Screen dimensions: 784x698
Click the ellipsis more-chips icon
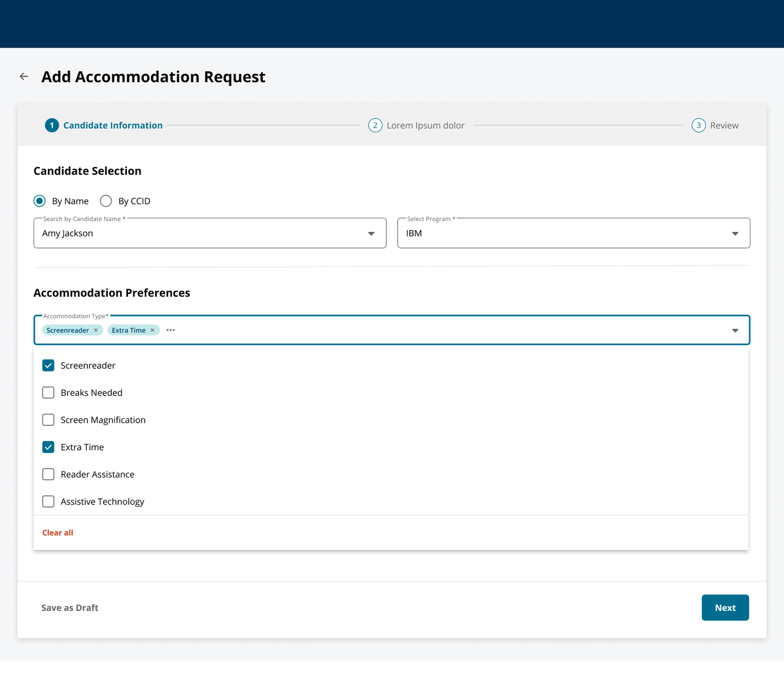[x=171, y=330]
